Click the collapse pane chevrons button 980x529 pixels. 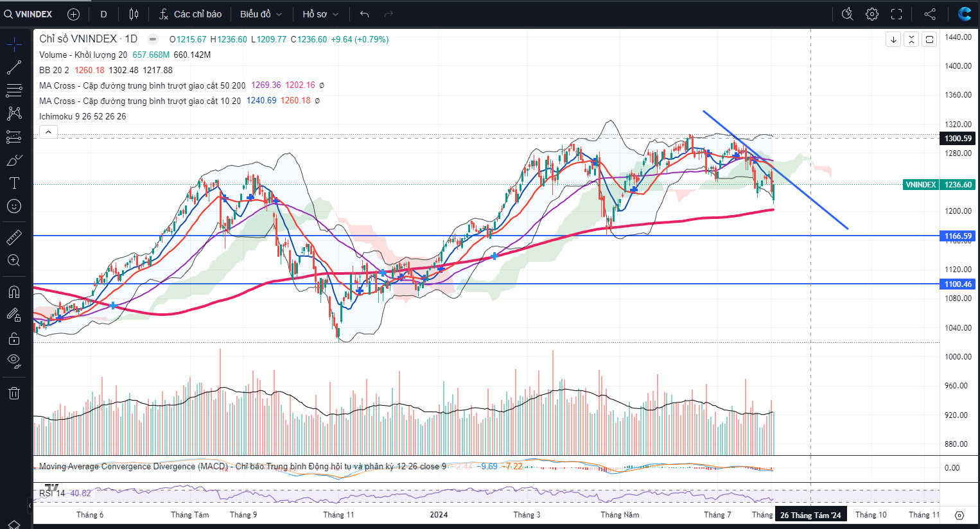[x=911, y=40]
